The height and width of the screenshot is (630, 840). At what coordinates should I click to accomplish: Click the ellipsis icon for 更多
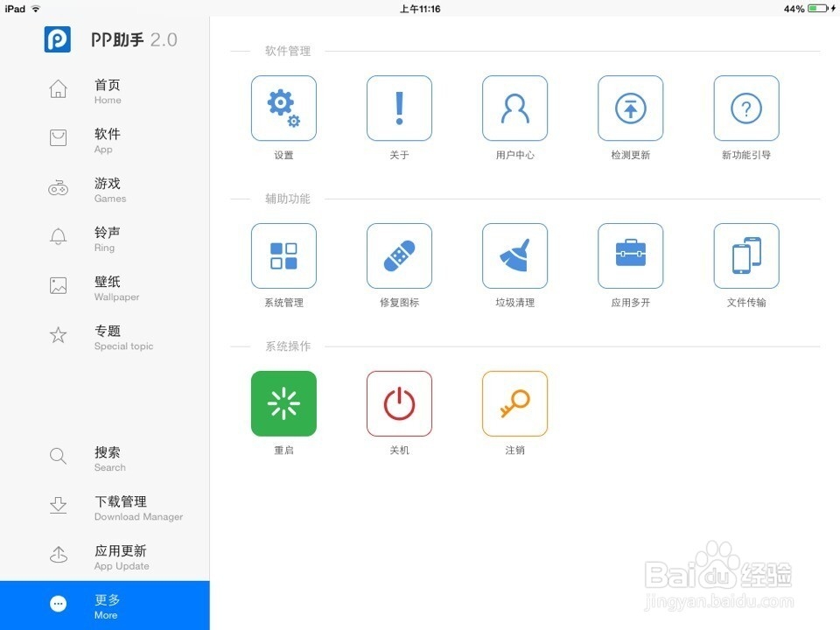[59, 605]
